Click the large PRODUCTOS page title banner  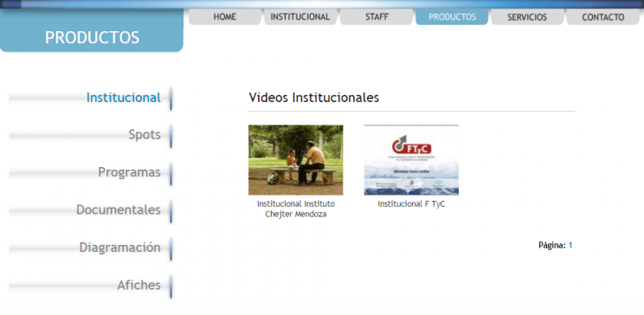(x=92, y=31)
